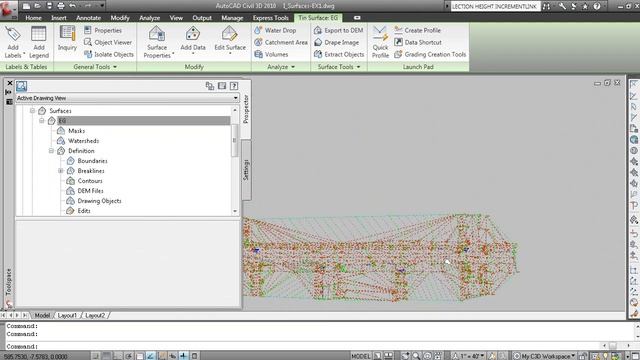
Task: Select the DEM Files tree item
Action: [x=90, y=191]
